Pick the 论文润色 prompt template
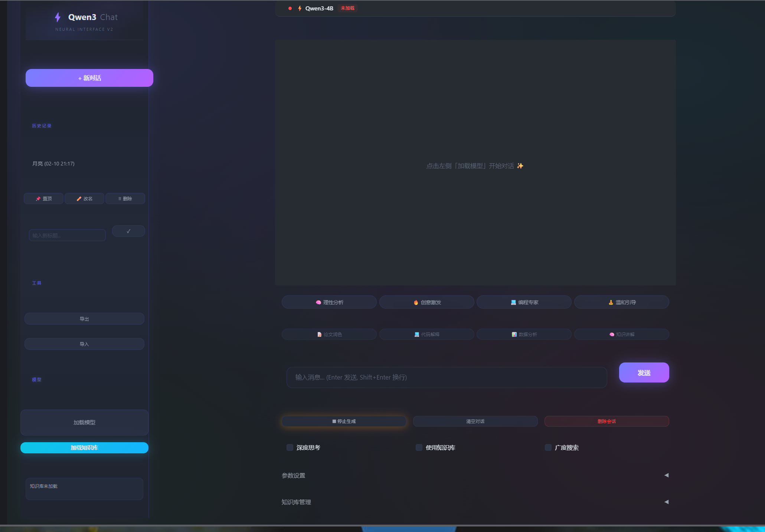Viewport: 765px width, 532px height. (329, 334)
